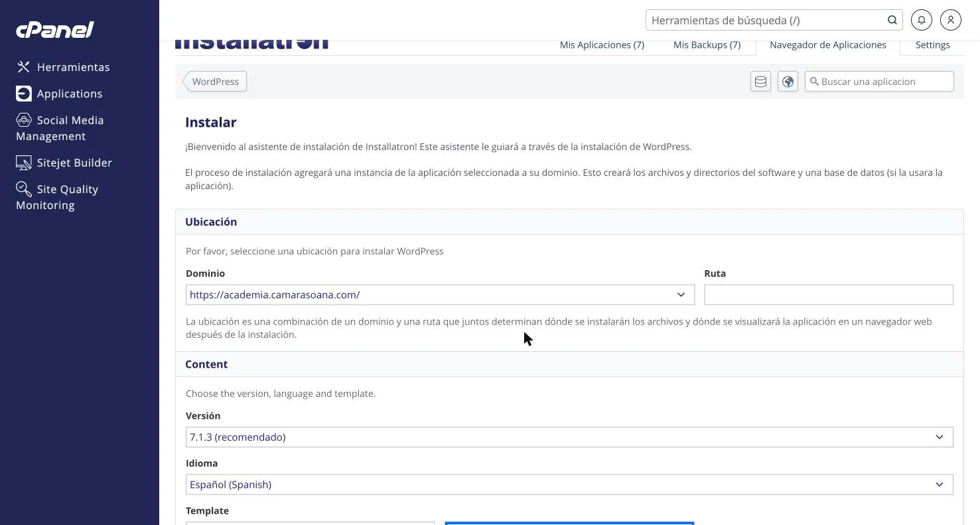Go back via the WordPress breadcrumb button

pyautogui.click(x=215, y=82)
